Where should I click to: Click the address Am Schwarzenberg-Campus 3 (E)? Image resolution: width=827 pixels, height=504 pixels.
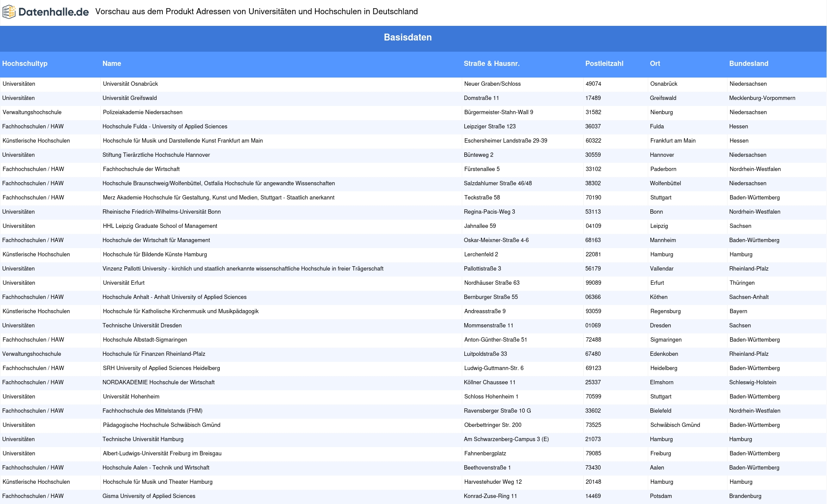[x=507, y=439]
